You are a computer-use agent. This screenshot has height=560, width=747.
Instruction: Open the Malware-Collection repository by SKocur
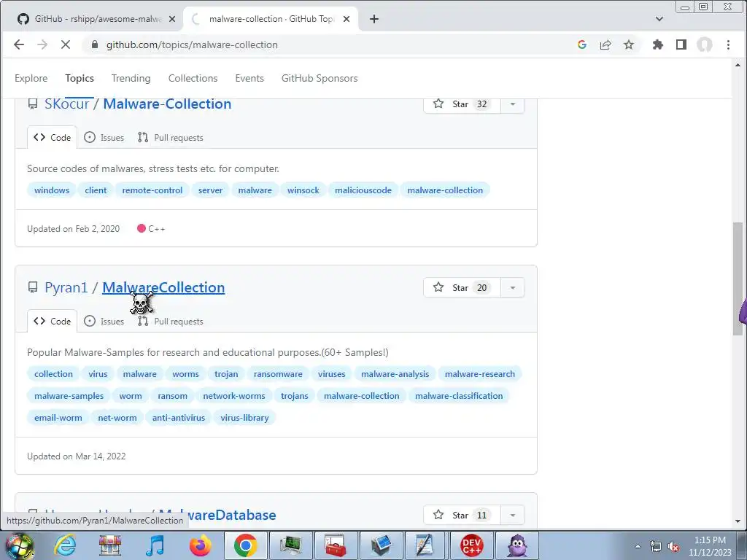coord(167,104)
